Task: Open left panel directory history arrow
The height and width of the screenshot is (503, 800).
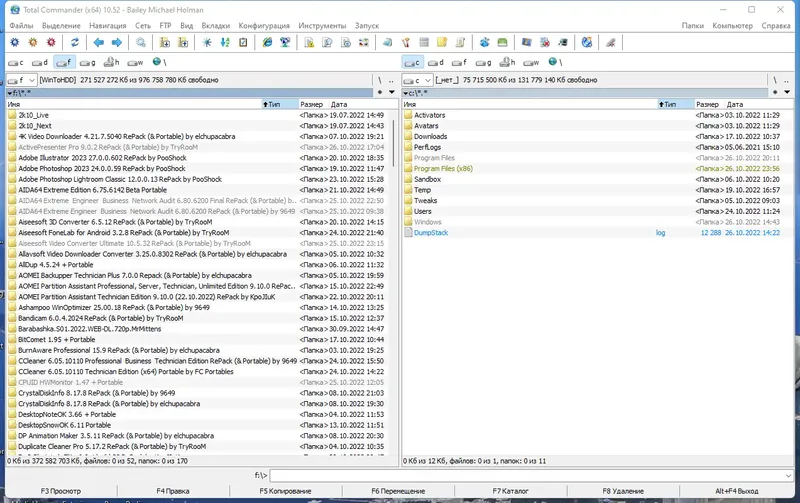Action: (392, 92)
